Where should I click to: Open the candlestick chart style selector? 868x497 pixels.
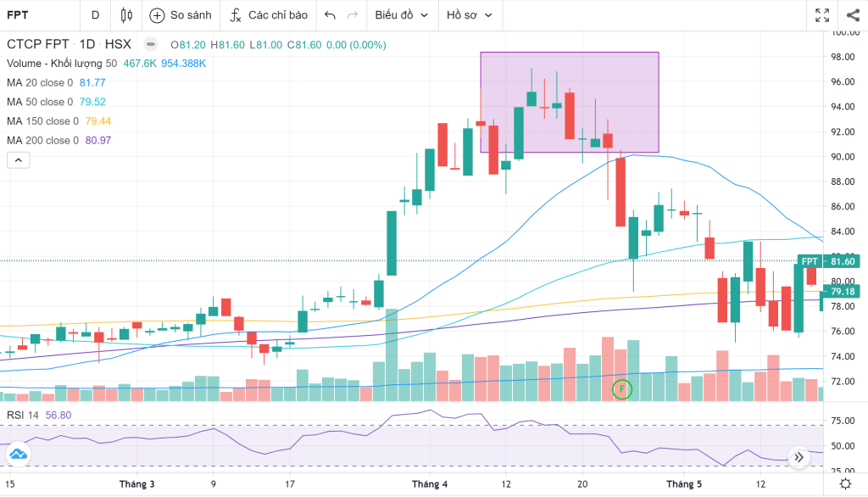[126, 15]
